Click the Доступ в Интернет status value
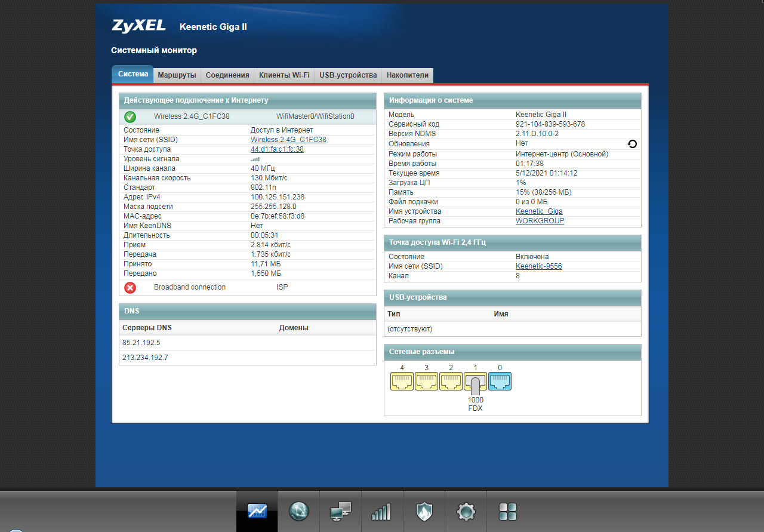 click(282, 130)
